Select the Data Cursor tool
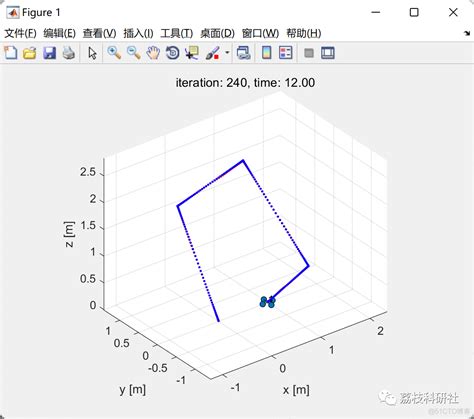Image resolution: width=474 pixels, height=419 pixels. coord(192,53)
